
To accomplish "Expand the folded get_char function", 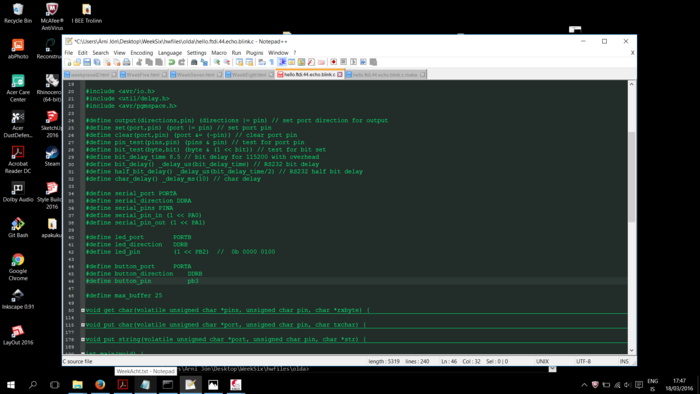I will pos(83,310).
